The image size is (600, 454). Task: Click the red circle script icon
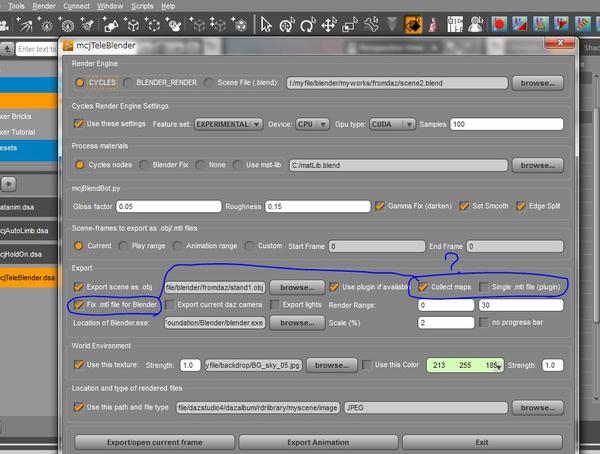pos(499,24)
